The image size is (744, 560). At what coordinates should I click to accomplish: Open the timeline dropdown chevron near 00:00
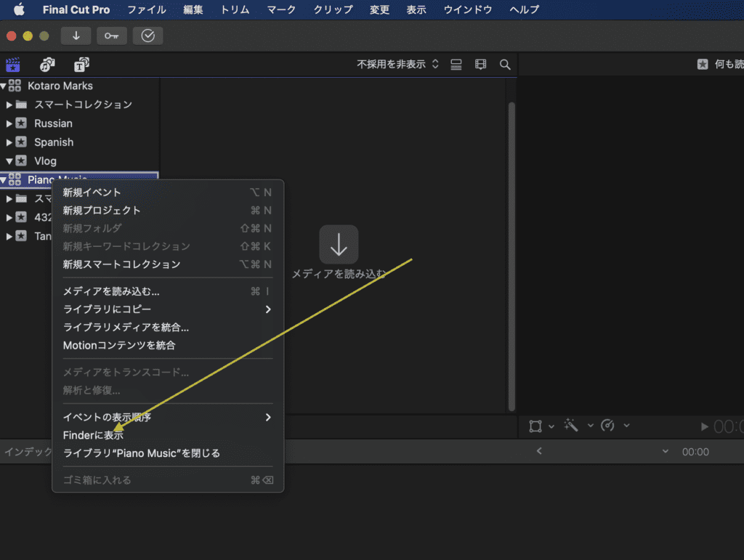(x=666, y=452)
